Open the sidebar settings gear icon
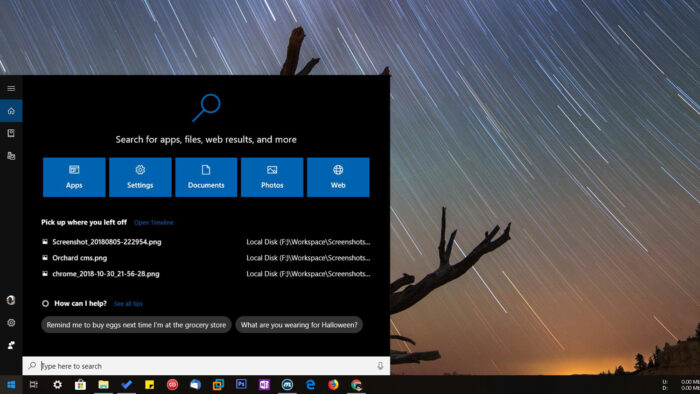This screenshot has height=394, width=700. [11, 322]
